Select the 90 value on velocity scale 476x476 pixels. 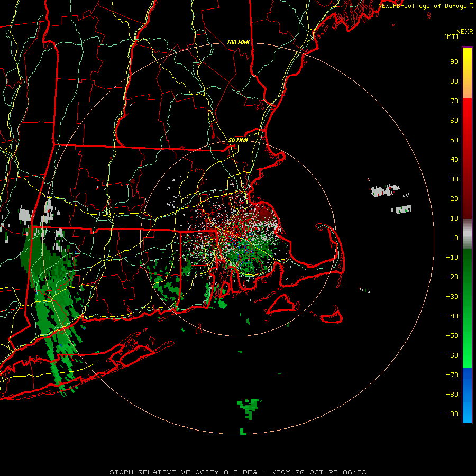tap(454, 62)
